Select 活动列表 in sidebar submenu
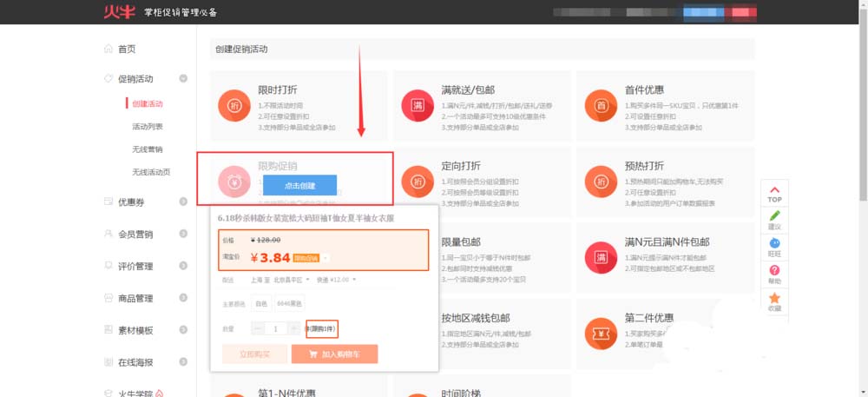 (x=148, y=126)
